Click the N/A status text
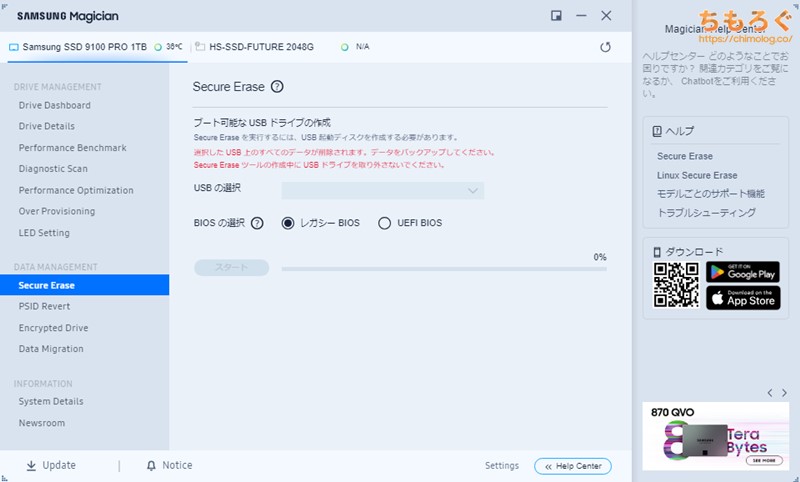Image resolution: width=800 pixels, height=482 pixels. [x=362, y=47]
